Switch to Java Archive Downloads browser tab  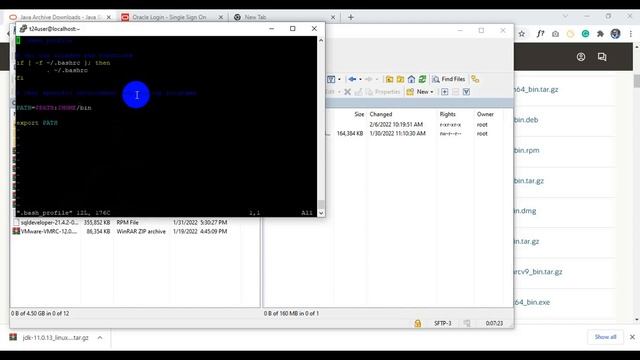59,17
